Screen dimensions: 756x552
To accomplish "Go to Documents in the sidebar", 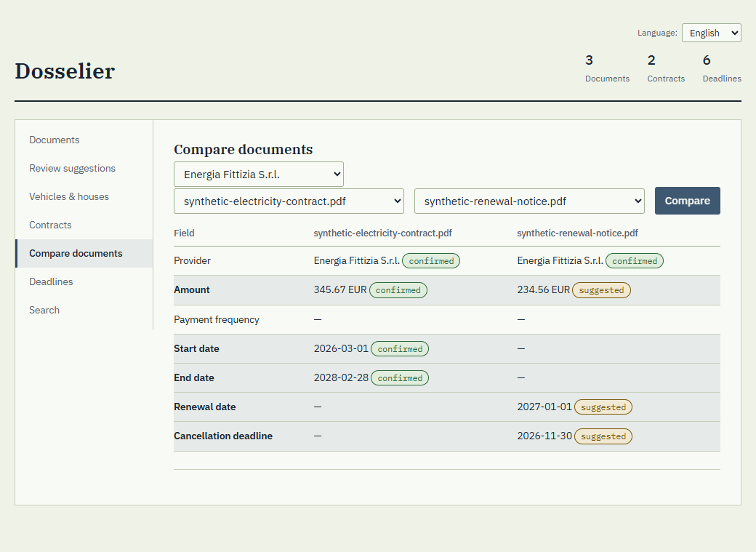I will click(84, 140).
